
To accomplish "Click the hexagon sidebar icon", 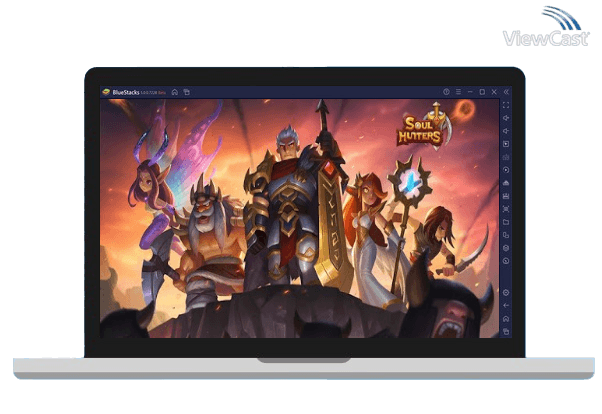I will (506, 248).
